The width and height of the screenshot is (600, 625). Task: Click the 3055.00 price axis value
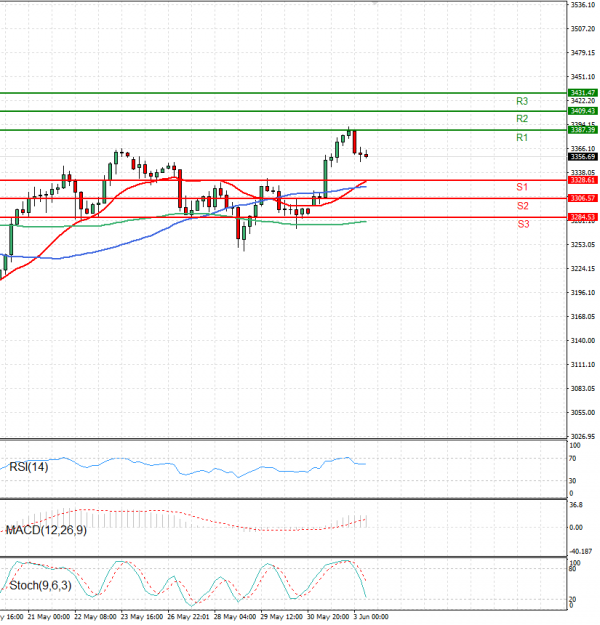(583, 413)
